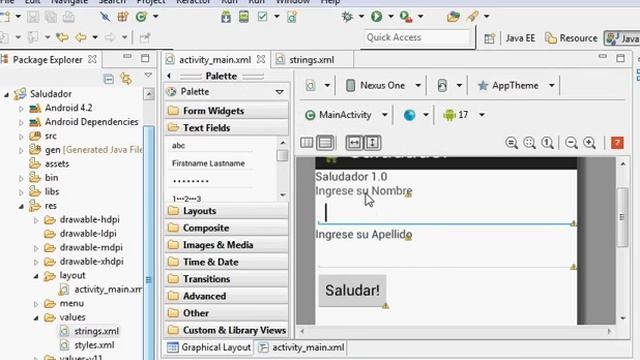Open the Resource perspective
This screenshot has width=640, height=360.
(571, 38)
